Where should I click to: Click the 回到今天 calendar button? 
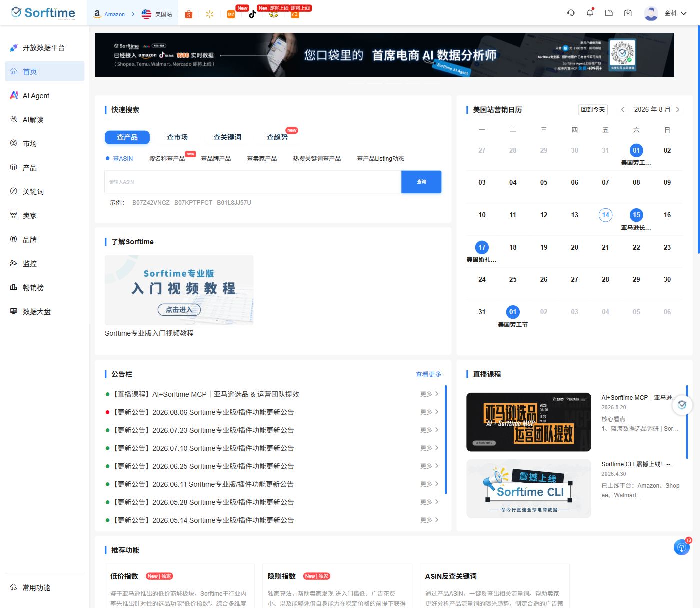[x=593, y=110]
